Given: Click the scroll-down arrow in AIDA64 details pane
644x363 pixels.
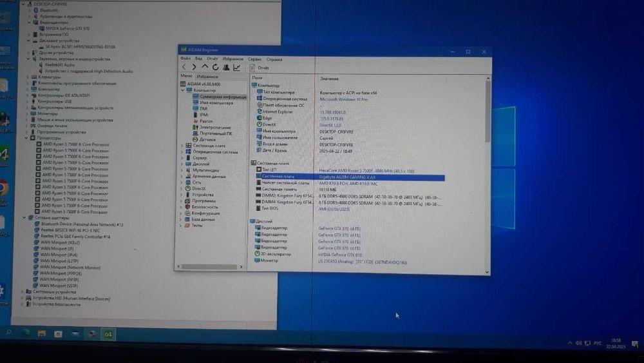Looking at the screenshot, I should coord(487,271).
